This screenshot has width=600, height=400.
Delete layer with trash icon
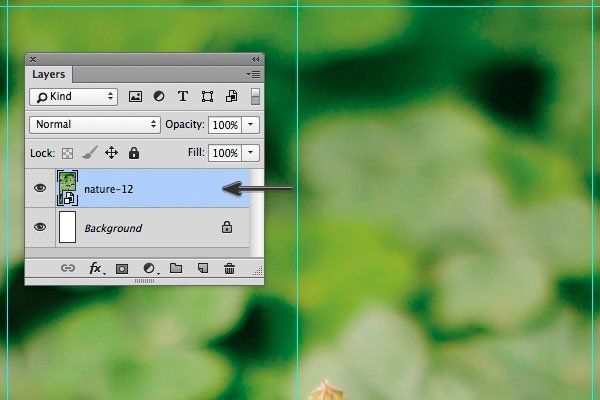point(229,268)
